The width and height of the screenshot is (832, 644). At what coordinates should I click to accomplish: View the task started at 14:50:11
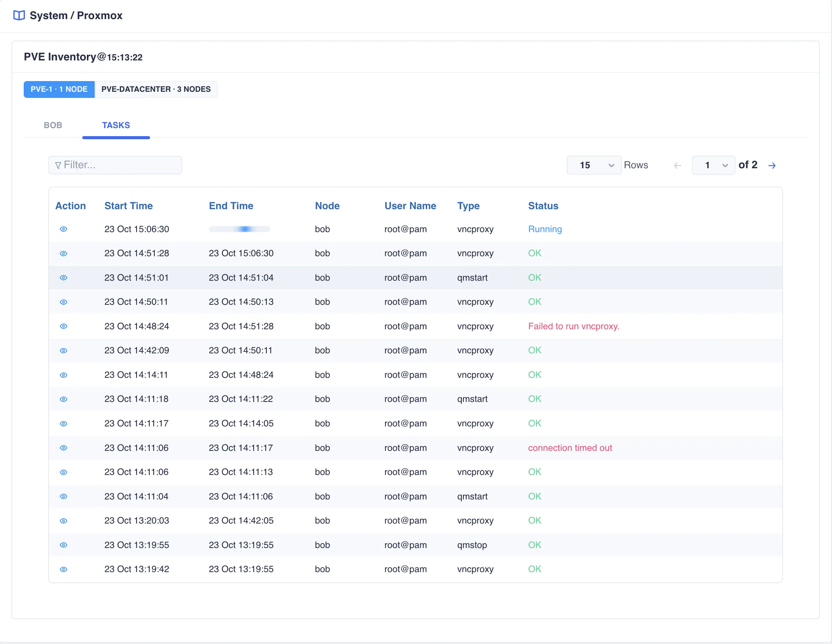64,302
